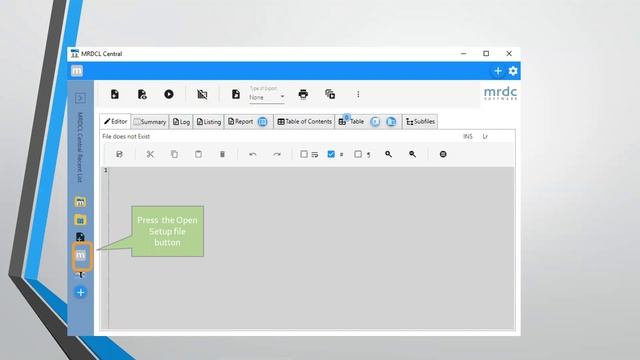Open settings gear in the blue header
This screenshot has width=640, height=360.
pos(513,71)
